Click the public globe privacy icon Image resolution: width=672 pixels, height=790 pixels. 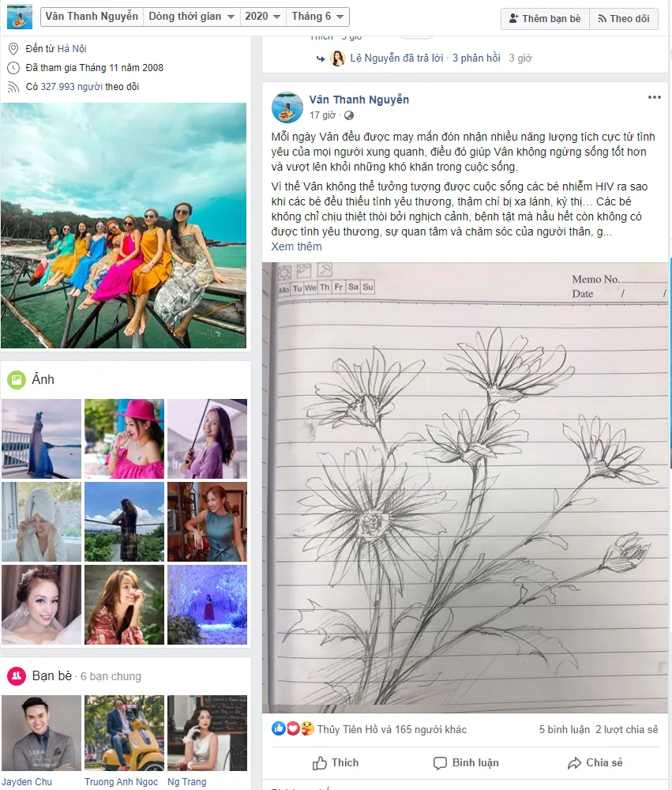point(348,115)
